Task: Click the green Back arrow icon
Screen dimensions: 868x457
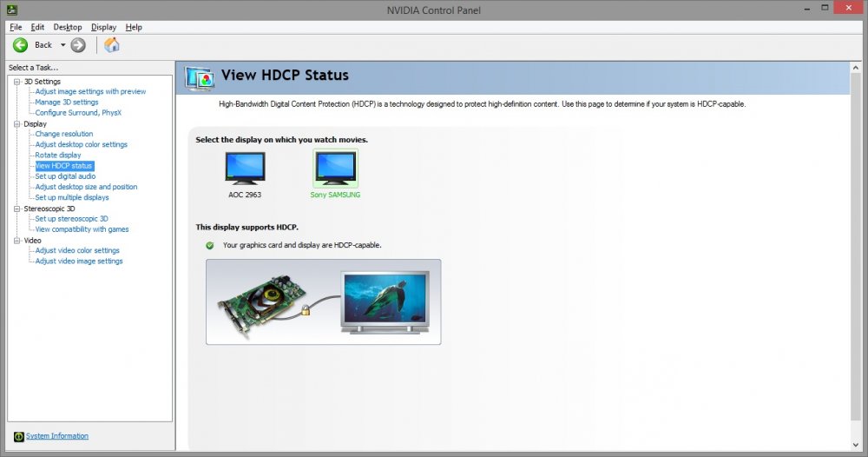Action: [x=20, y=45]
